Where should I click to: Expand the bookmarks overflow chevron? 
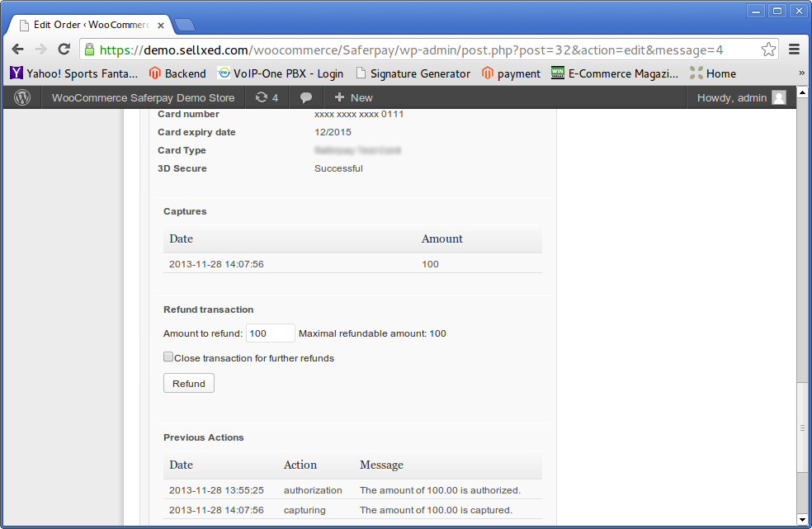pos(801,73)
